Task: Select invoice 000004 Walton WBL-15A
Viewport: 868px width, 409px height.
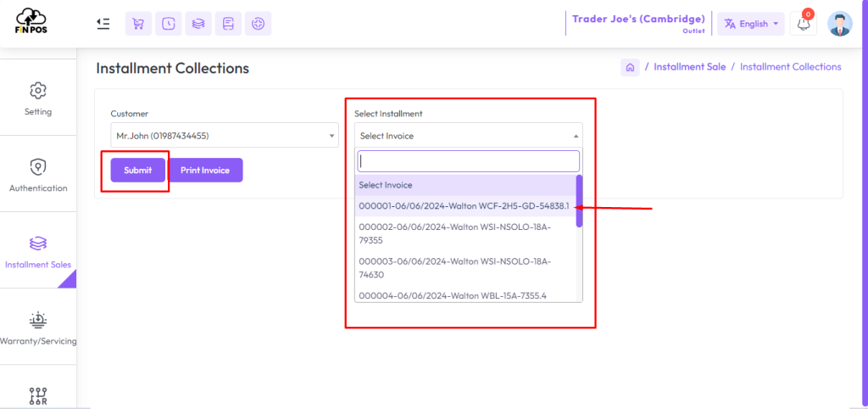Action: click(465, 294)
